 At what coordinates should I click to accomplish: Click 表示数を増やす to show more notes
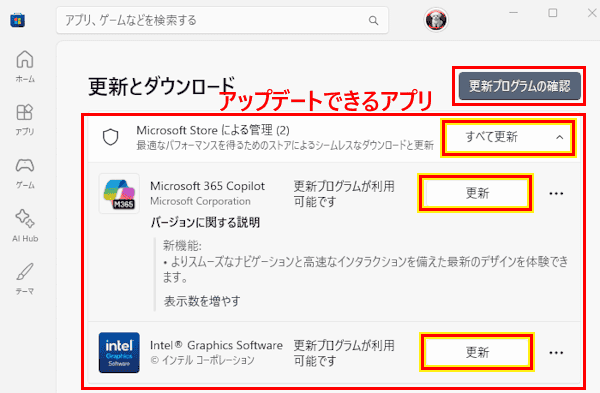coord(202,301)
